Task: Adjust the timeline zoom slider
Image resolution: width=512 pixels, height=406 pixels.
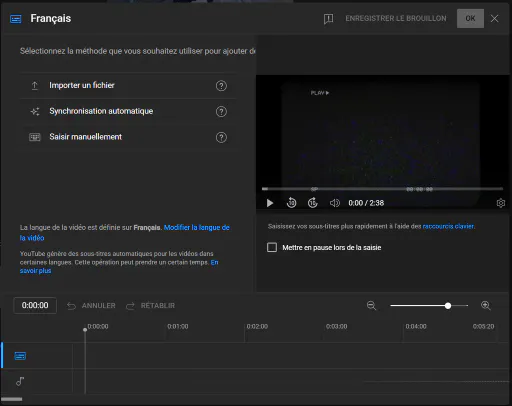Action: 448,306
